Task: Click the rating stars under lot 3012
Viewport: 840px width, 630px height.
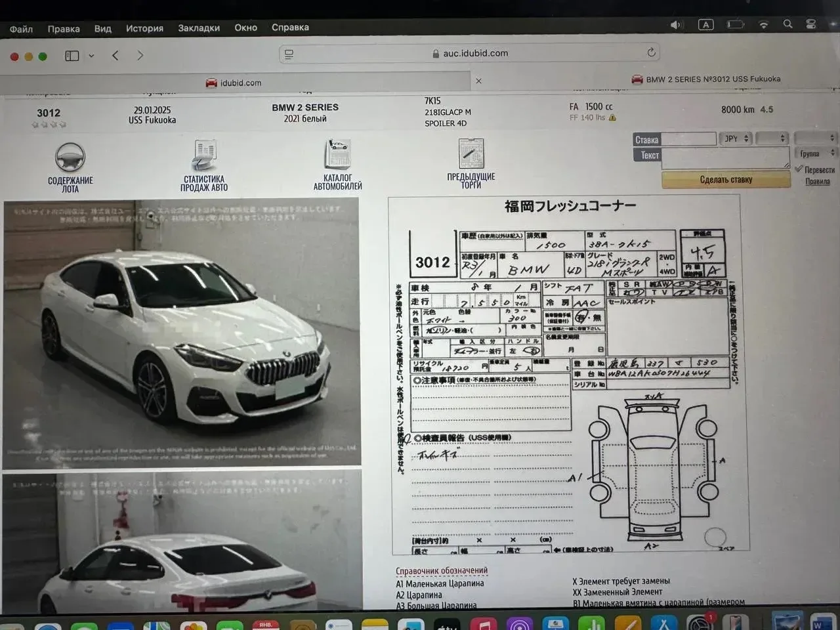Action: pyautogui.click(x=49, y=124)
